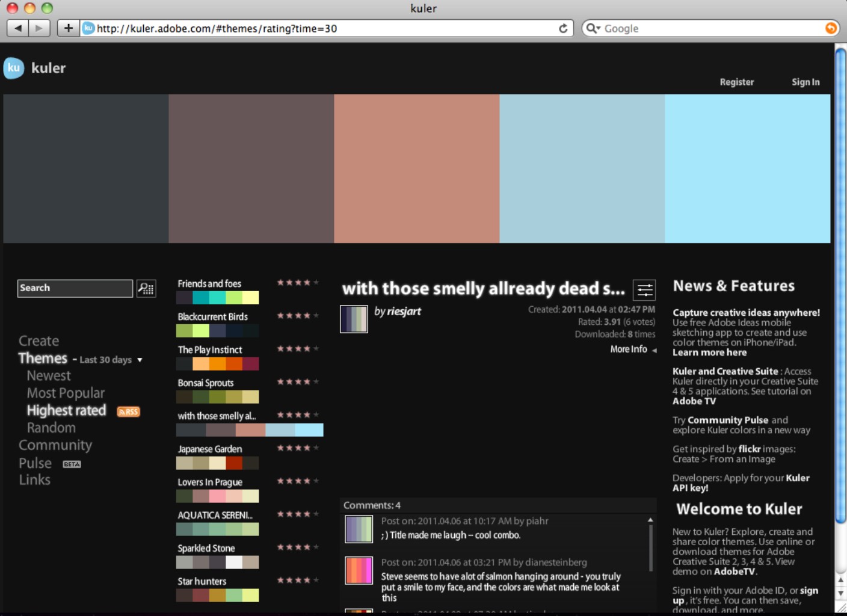Open the Pulse section

(35, 463)
